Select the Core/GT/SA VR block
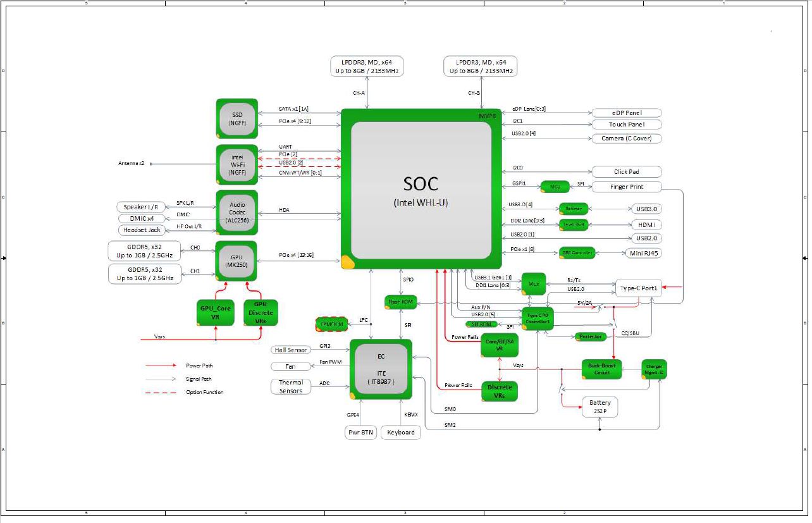812x523 pixels. tap(499, 345)
